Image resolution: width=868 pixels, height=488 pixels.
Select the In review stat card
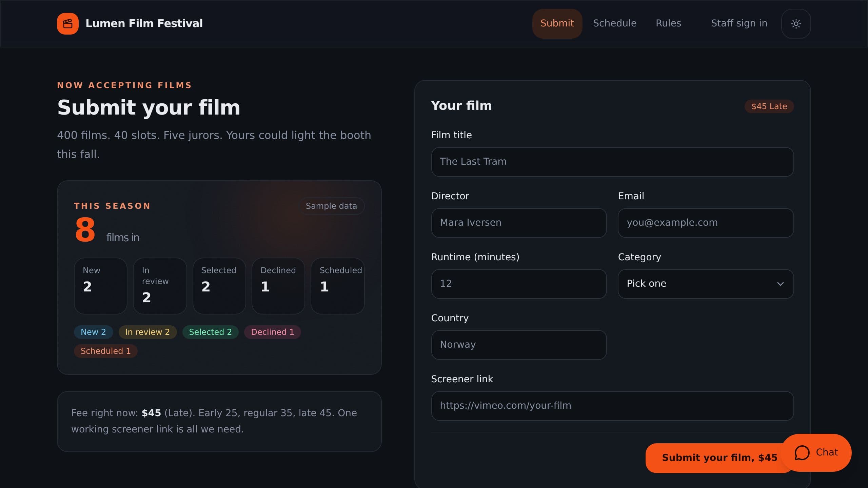coord(160,286)
